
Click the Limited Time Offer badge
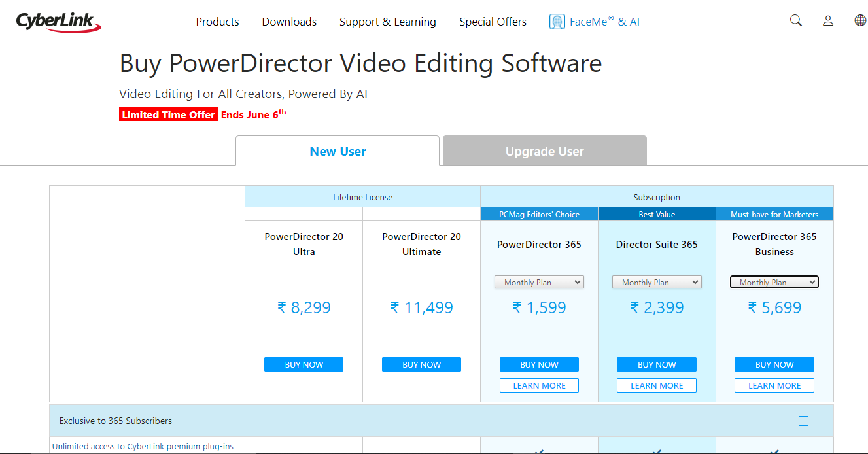click(168, 114)
